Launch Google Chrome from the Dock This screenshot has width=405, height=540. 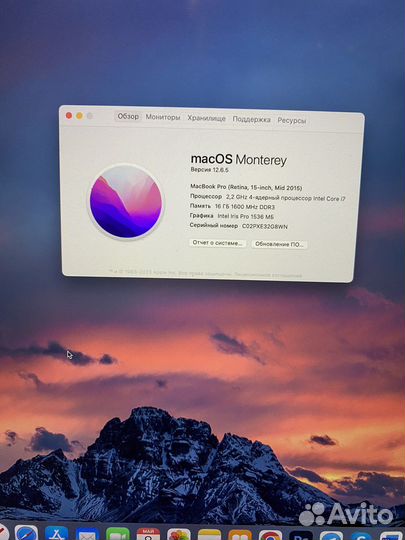[x=270, y=535]
